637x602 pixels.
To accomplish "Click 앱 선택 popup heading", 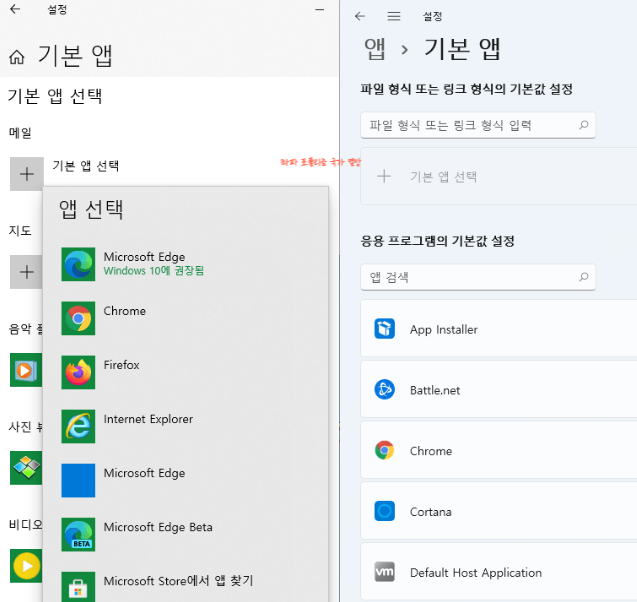I will 91,209.
